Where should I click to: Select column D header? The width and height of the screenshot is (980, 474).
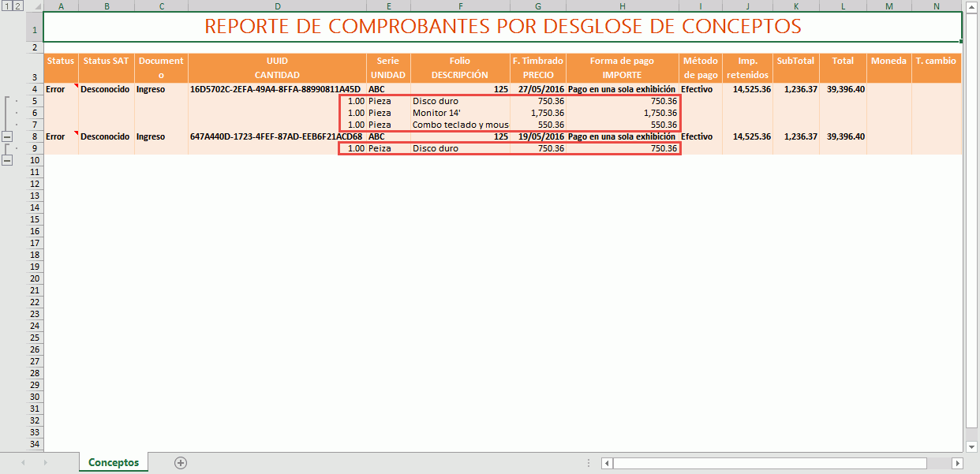pos(277,6)
